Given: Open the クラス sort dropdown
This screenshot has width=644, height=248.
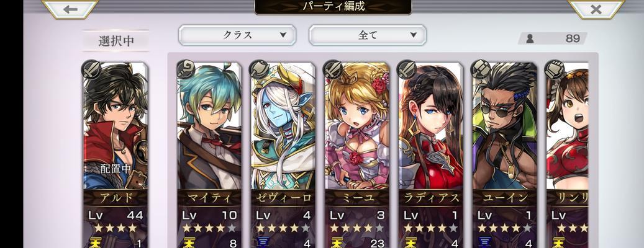Looking at the screenshot, I should click(237, 35).
